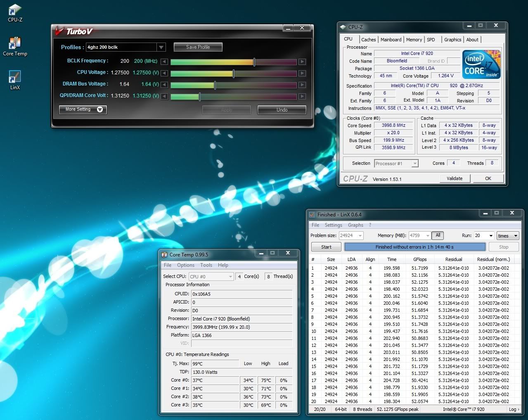Open the 4ghz 200 bclk profile dropdown
528x420 pixels.
pyautogui.click(x=161, y=47)
